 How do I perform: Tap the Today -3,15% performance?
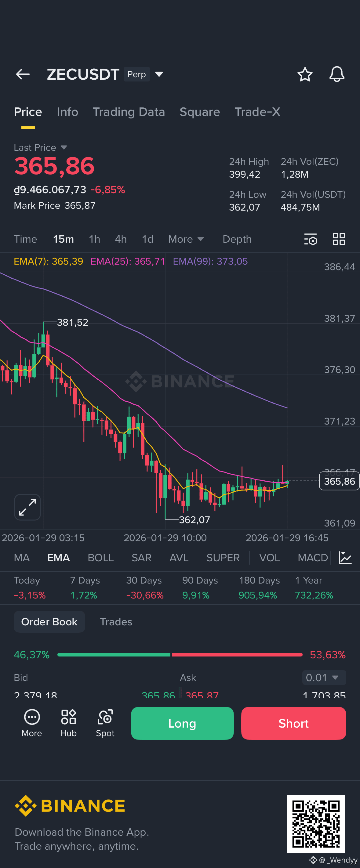point(30,588)
